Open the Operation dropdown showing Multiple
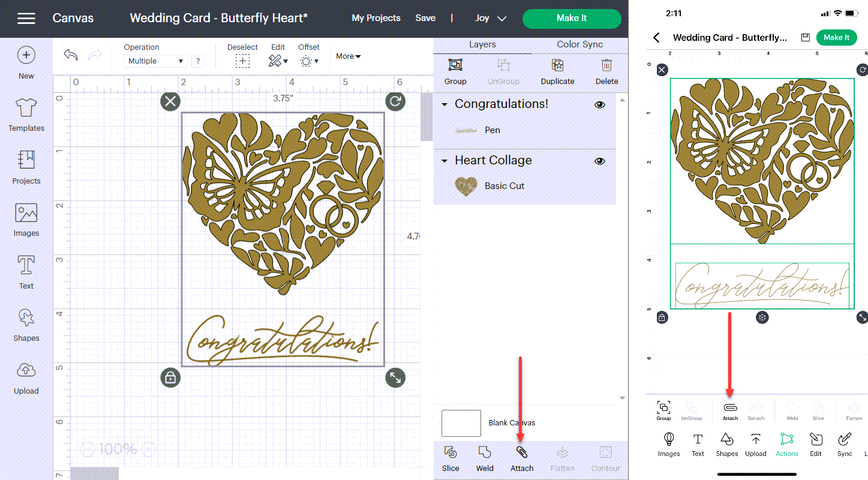868x480 pixels. (155, 61)
